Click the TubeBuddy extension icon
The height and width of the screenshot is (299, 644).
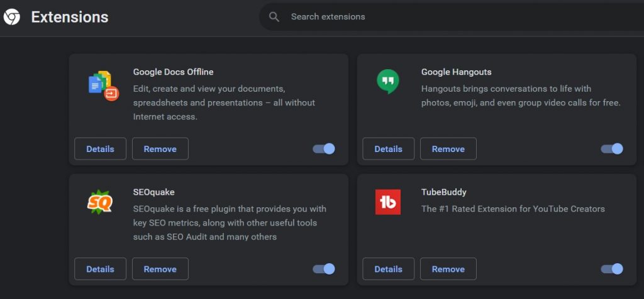(x=387, y=202)
